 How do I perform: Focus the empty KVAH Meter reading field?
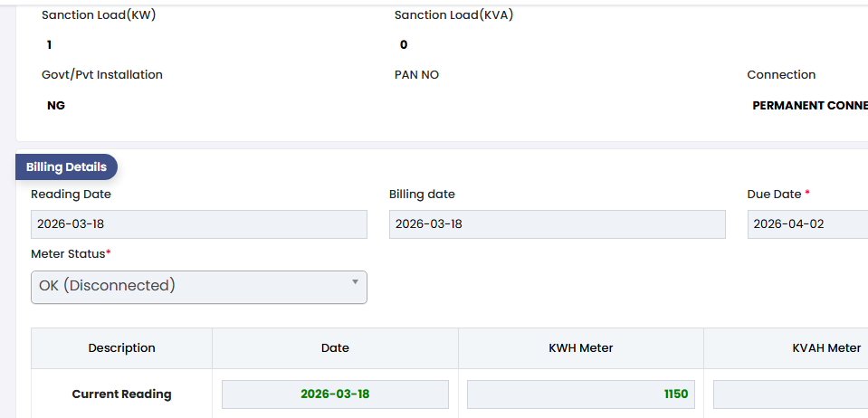coord(790,394)
